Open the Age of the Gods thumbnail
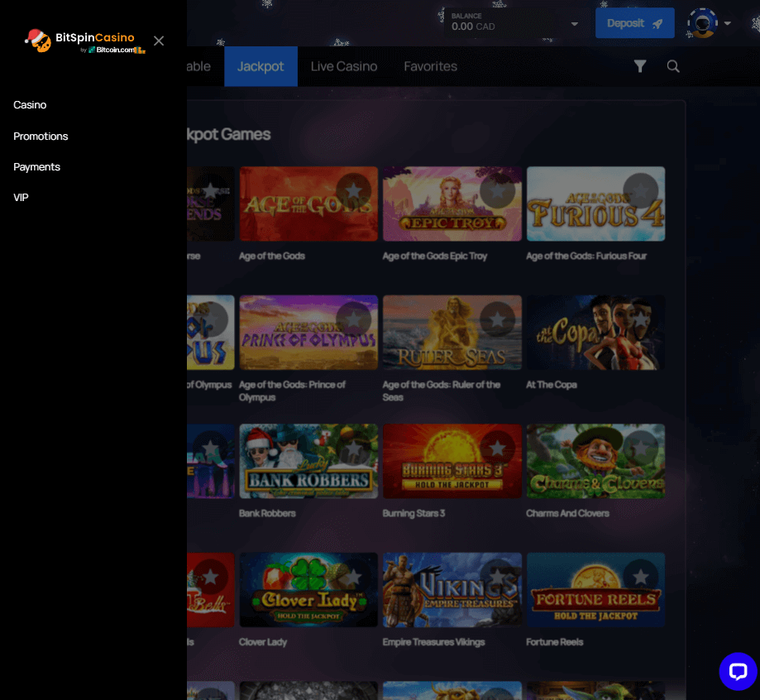The width and height of the screenshot is (760, 700). pyautogui.click(x=308, y=204)
